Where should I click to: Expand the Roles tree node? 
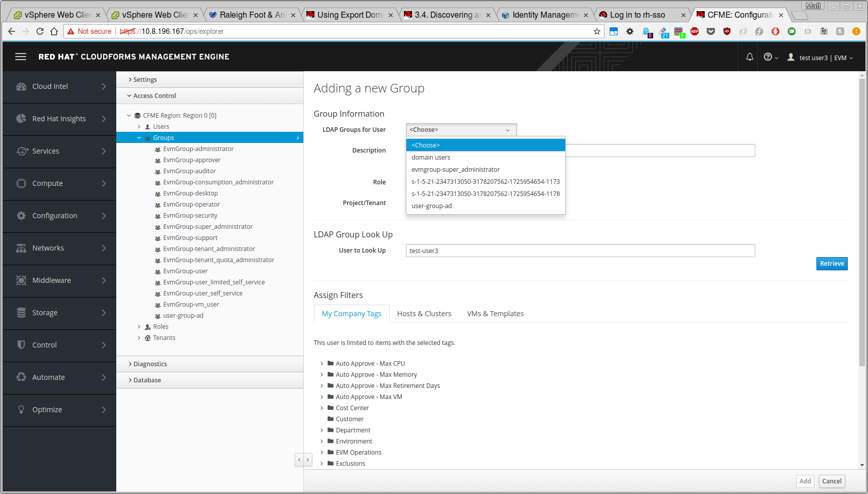click(x=139, y=327)
